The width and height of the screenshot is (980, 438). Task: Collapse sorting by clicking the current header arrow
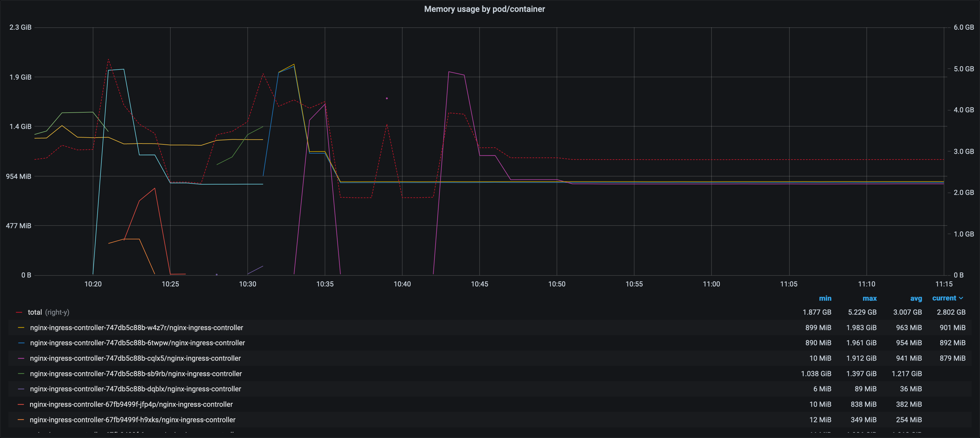coord(961,298)
